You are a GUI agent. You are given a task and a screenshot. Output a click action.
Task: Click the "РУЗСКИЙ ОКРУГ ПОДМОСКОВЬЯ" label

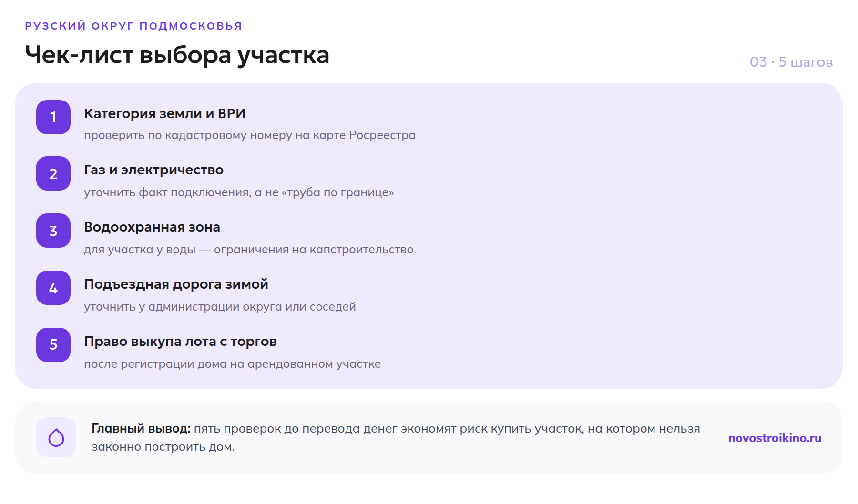(x=133, y=26)
